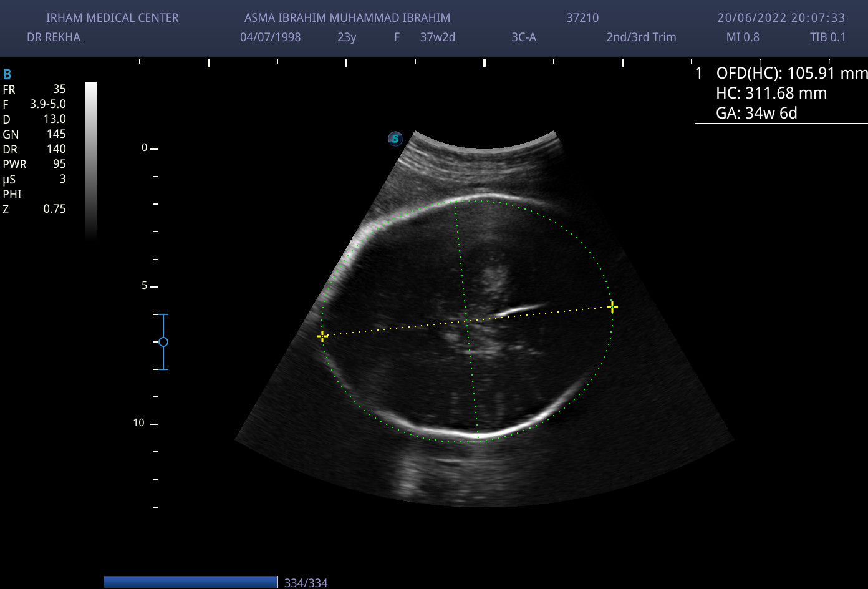
Task: Click the 2nd/3rd Trim preset label
Action: pyautogui.click(x=641, y=37)
